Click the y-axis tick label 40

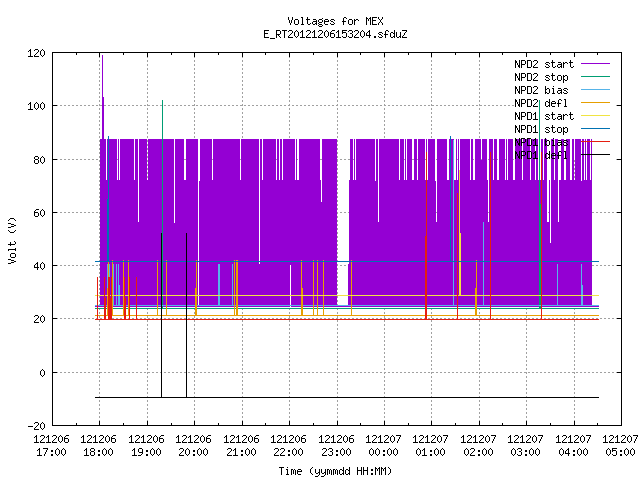39,267
